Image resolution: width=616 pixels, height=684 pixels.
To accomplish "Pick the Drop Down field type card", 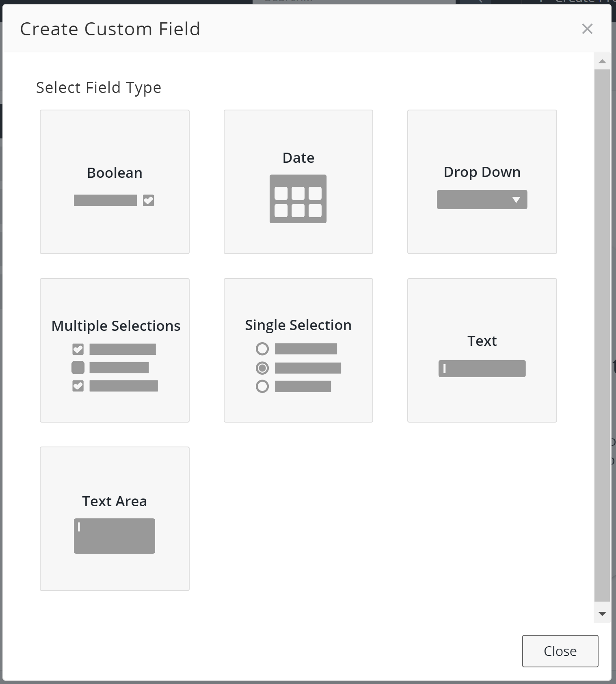I will pyautogui.click(x=482, y=182).
